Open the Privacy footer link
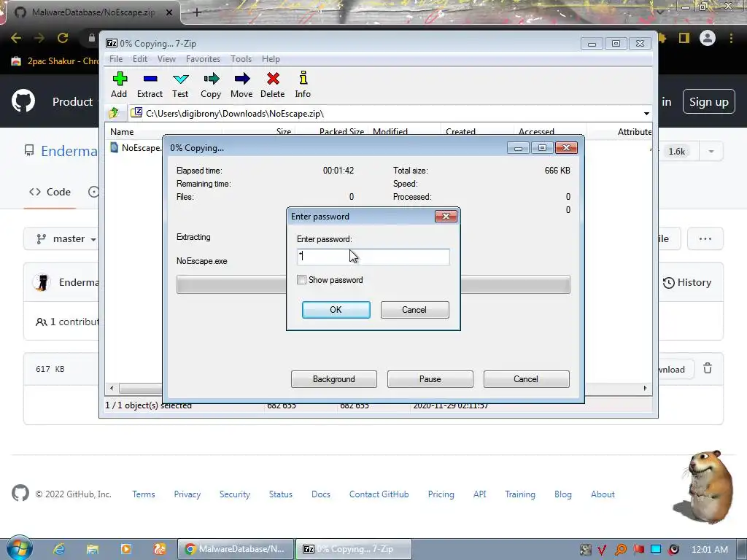The width and height of the screenshot is (747, 560). (x=187, y=494)
